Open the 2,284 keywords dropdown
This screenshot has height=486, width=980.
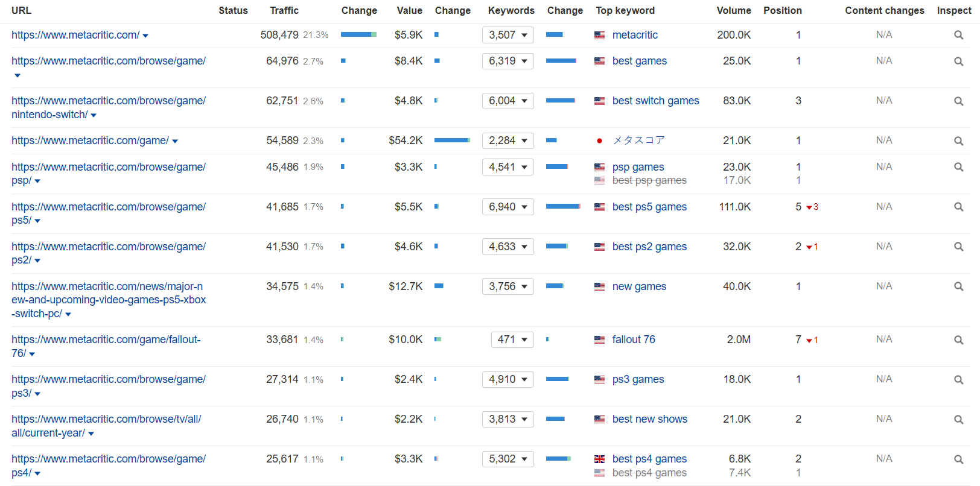click(508, 140)
